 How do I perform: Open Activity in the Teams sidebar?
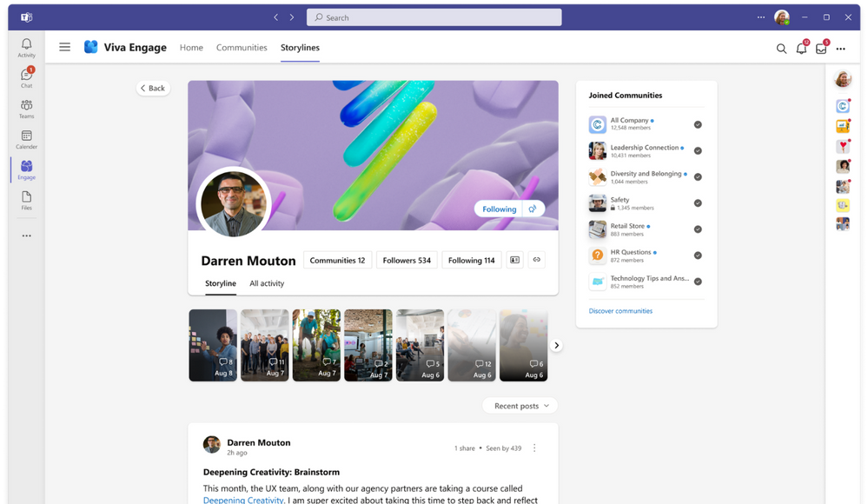26,48
